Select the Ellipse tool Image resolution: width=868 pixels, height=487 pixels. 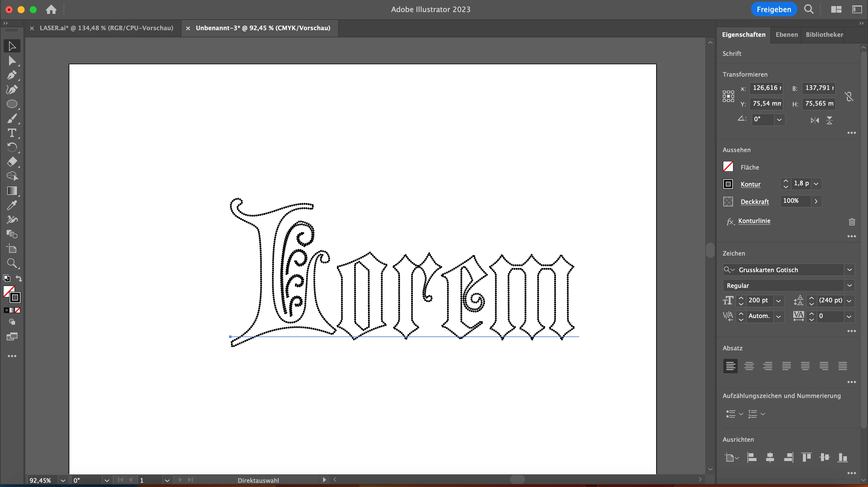pyautogui.click(x=12, y=104)
